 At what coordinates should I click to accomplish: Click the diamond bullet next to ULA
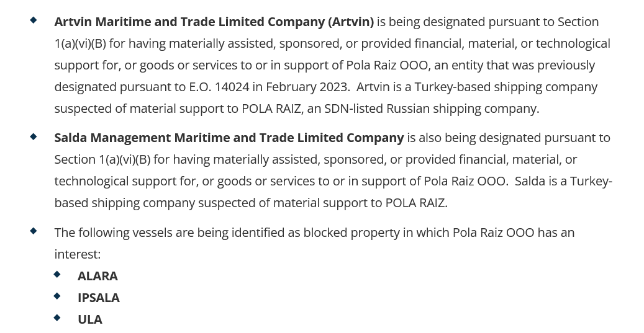click(x=57, y=317)
